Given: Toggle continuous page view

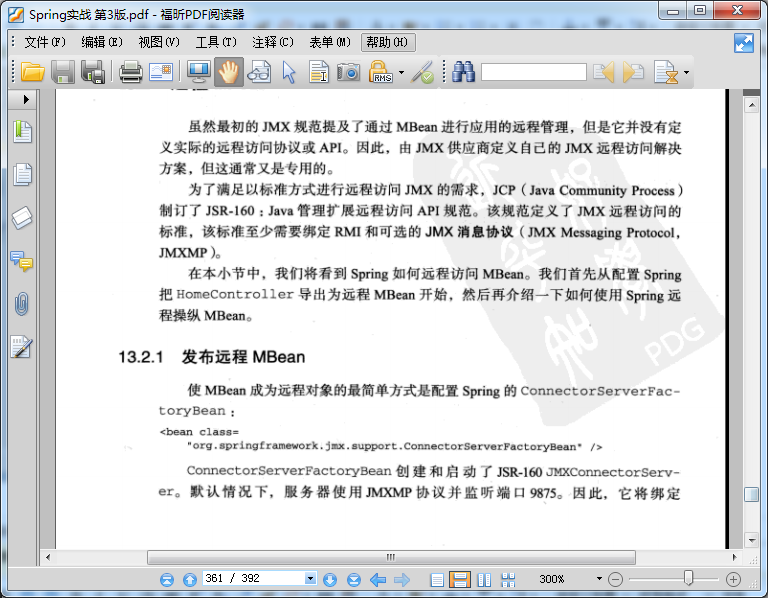Looking at the screenshot, I should click(x=460, y=579).
